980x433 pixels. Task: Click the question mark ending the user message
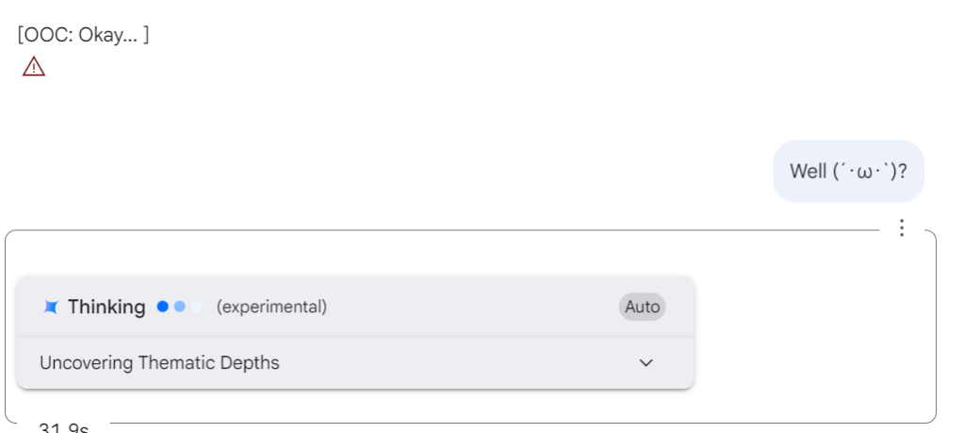point(902,172)
